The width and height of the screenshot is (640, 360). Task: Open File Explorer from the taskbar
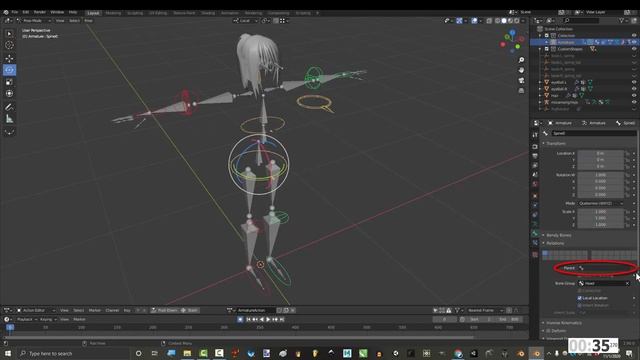(187, 353)
